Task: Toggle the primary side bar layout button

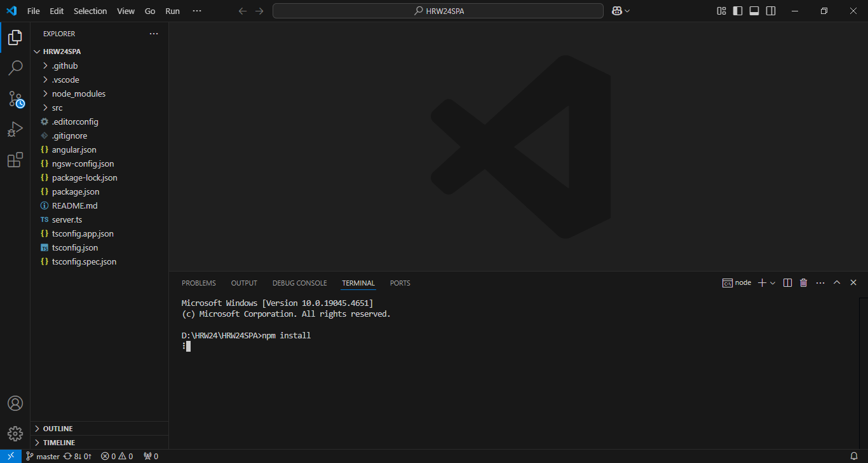Action: coord(738,11)
